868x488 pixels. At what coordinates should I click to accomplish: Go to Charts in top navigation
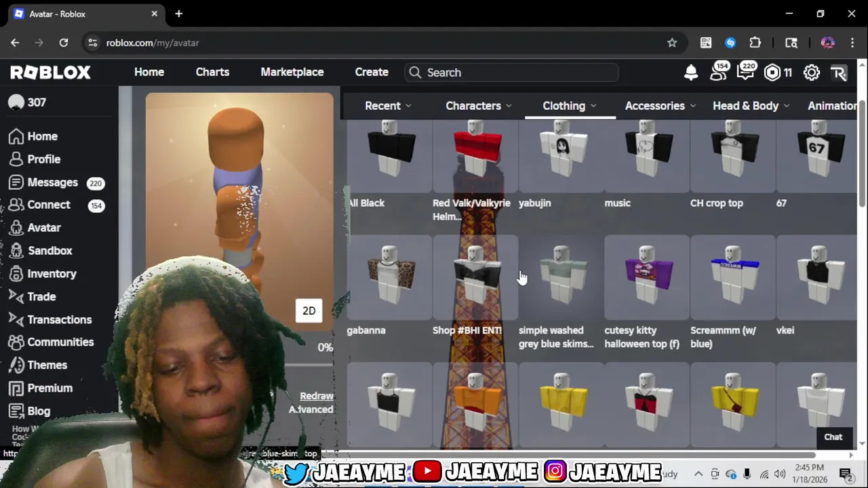[x=212, y=72]
